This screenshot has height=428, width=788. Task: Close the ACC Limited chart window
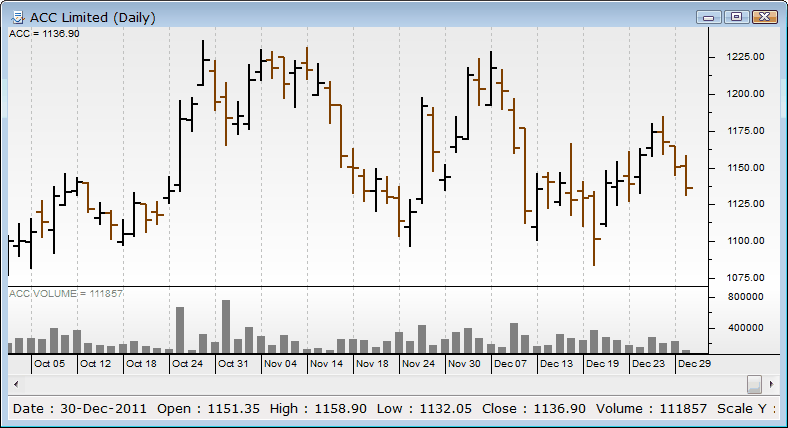764,16
